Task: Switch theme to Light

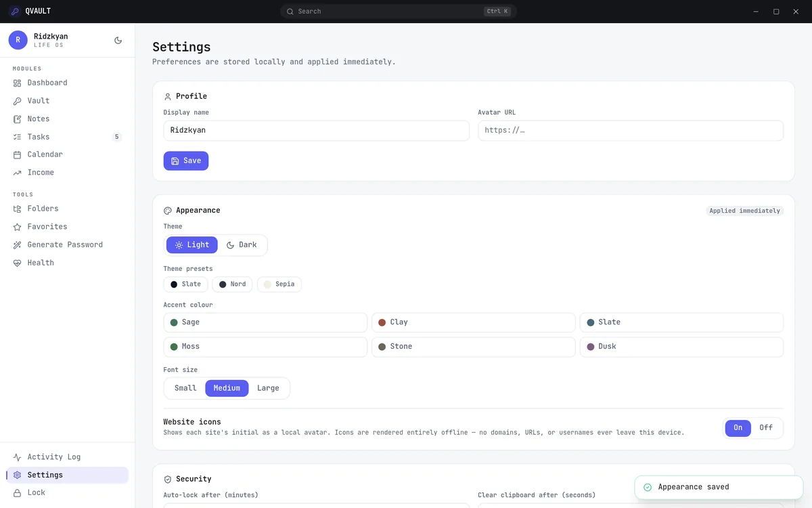Action: (192, 245)
